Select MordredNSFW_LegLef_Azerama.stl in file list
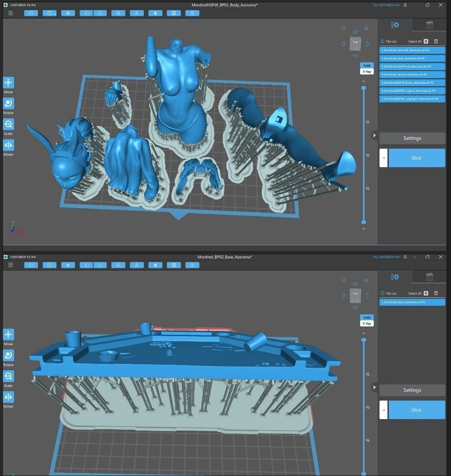 click(x=412, y=90)
